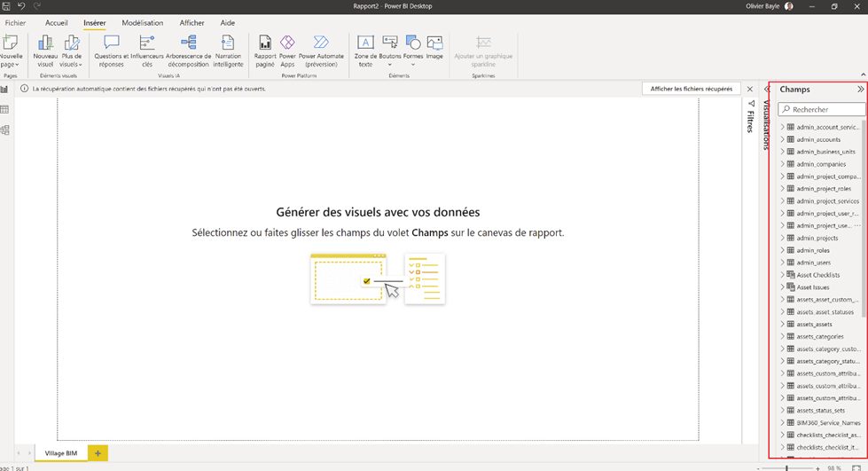Image resolution: width=868 pixels, height=471 pixels.
Task: Open the Aide ribbon tab
Action: click(x=228, y=23)
